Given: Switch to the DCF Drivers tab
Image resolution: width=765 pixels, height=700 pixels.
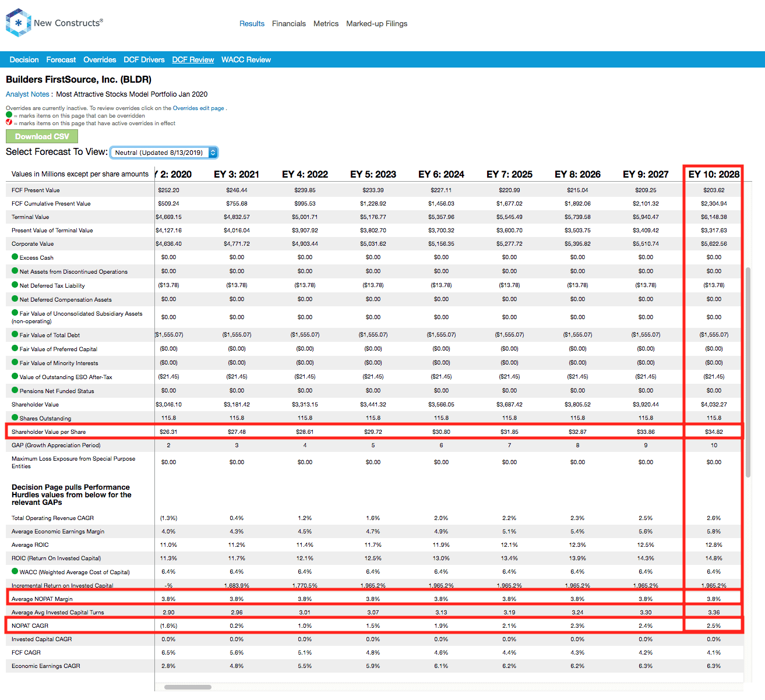Looking at the screenshot, I should (144, 60).
